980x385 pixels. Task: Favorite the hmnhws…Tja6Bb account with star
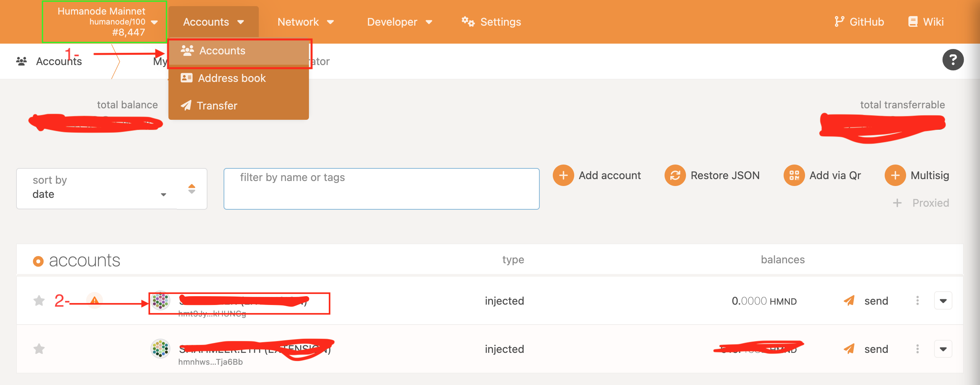tap(39, 349)
